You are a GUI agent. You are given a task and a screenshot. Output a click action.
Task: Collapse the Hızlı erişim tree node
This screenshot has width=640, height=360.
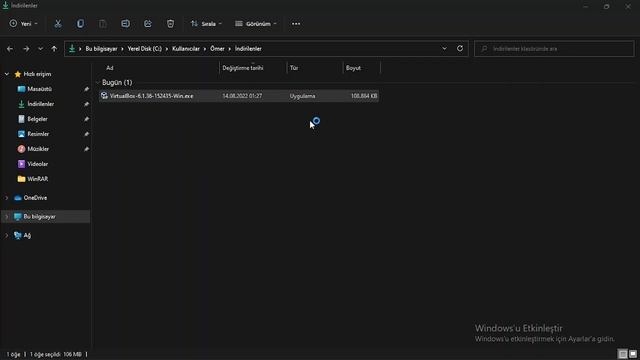7,74
